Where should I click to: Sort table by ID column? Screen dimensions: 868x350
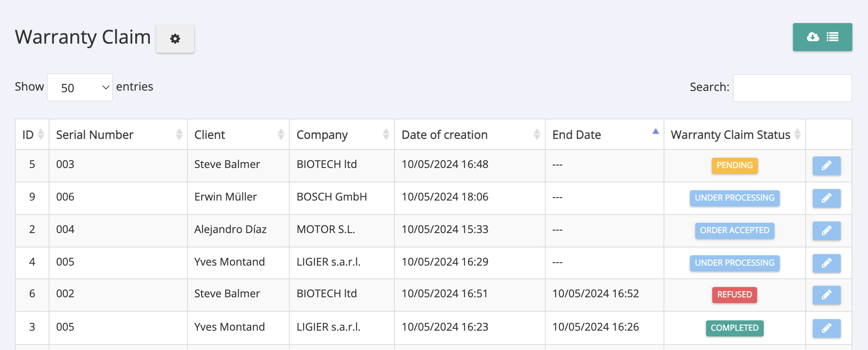pyautogui.click(x=33, y=135)
